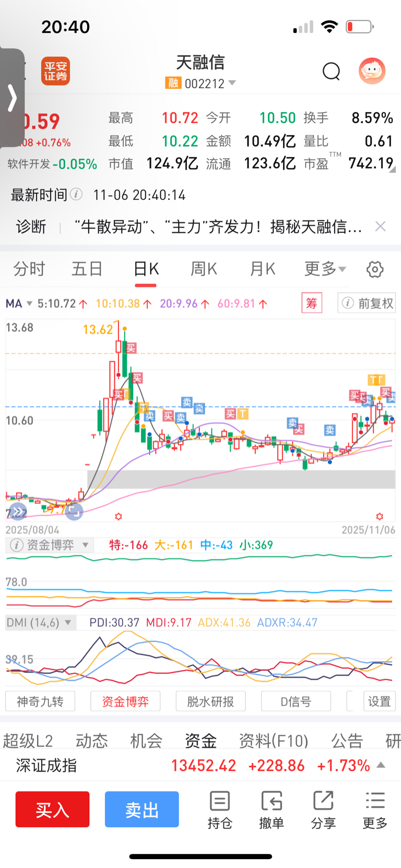Tap the 小:369 fund flow value
Image resolution: width=401 pixels, height=868 pixels.
[256, 545]
